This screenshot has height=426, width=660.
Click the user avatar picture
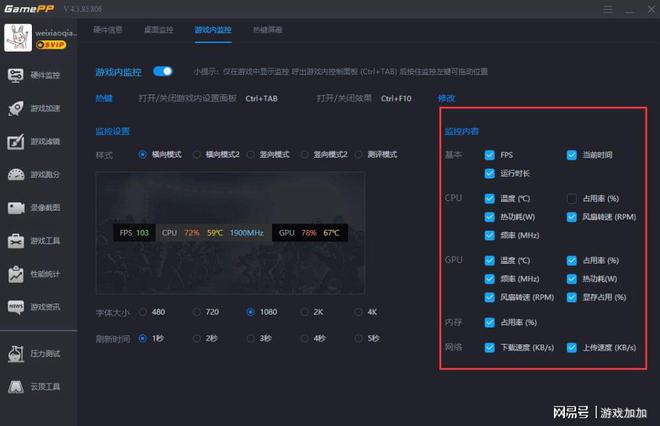point(17,36)
